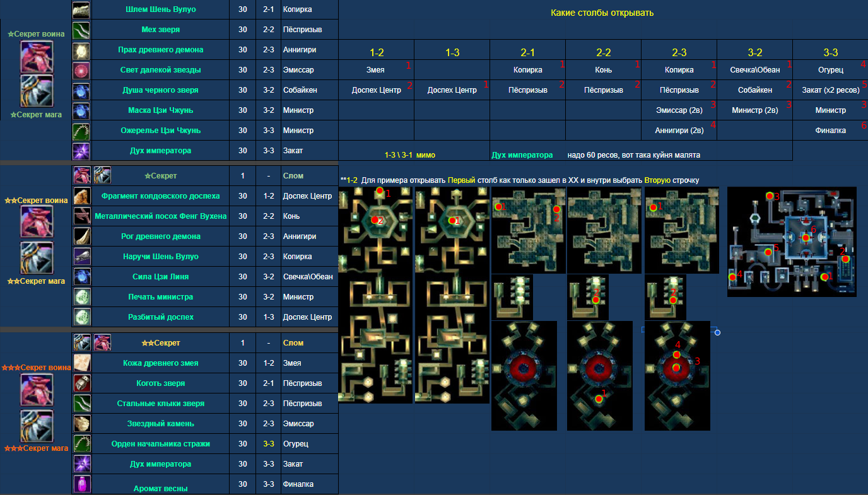
Task: Select the Сила Цзи Линя item icon
Action: [81, 277]
